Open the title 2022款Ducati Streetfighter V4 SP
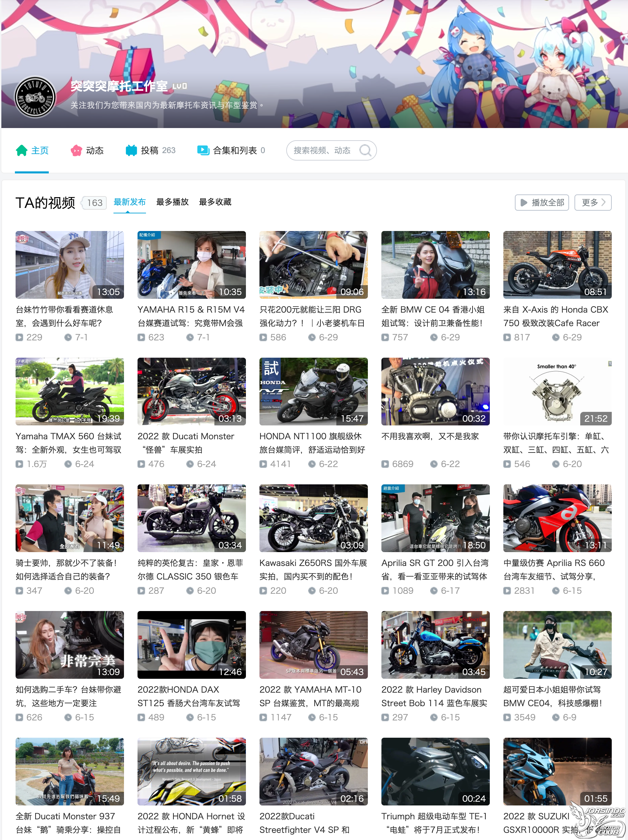The height and width of the screenshot is (840, 628). click(305, 823)
